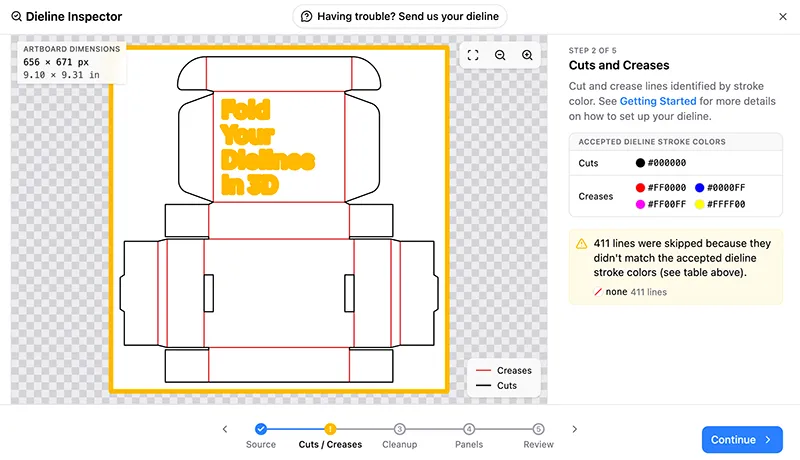
Task: Jump to the Cleanup step
Action: 399,429
